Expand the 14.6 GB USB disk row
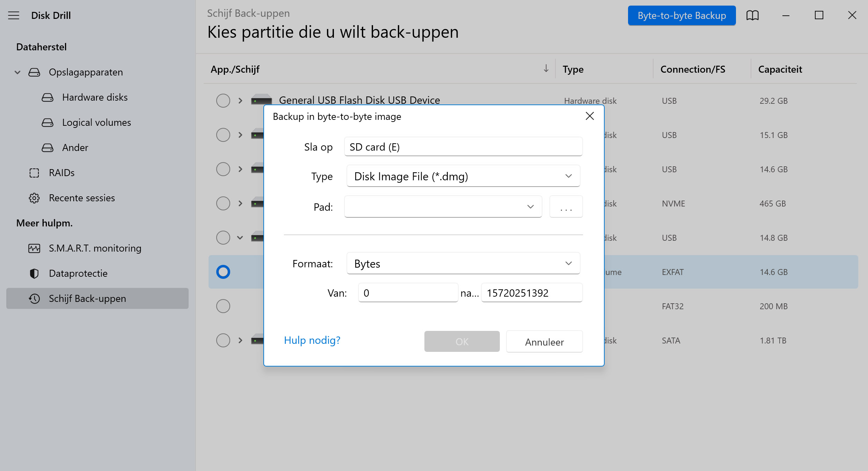The image size is (868, 471). coord(240,169)
